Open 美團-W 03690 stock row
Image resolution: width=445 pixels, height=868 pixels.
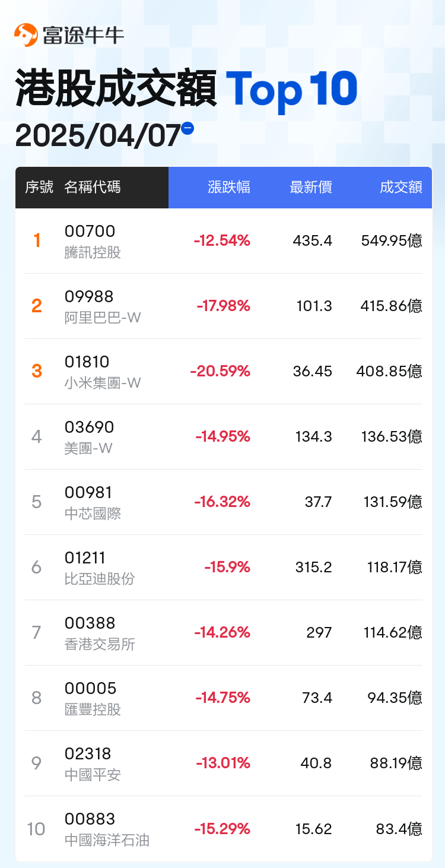click(x=224, y=437)
